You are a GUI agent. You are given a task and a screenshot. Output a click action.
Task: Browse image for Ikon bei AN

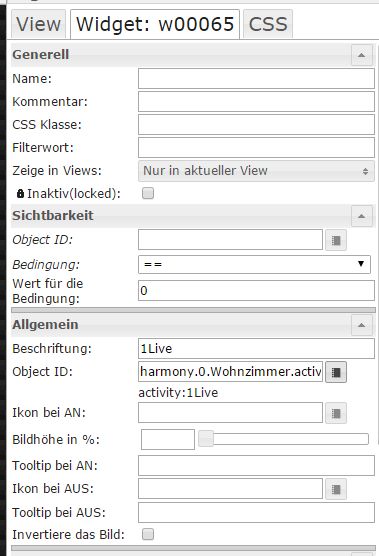[336, 413]
